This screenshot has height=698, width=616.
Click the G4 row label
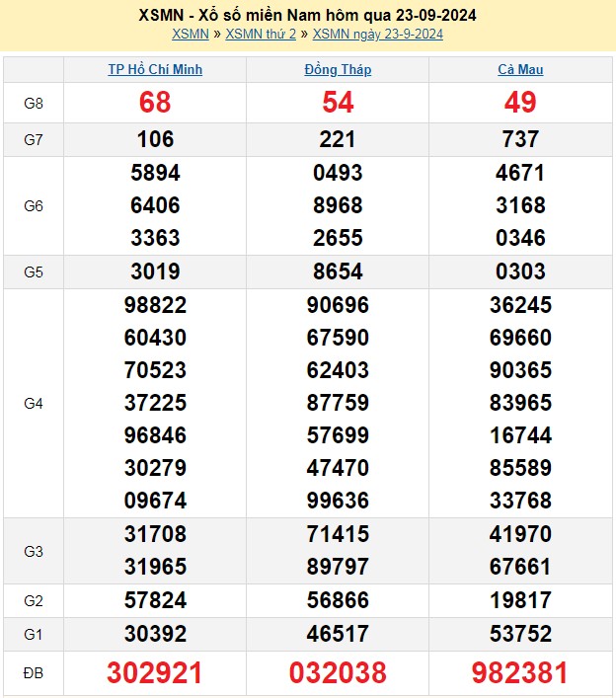34,403
